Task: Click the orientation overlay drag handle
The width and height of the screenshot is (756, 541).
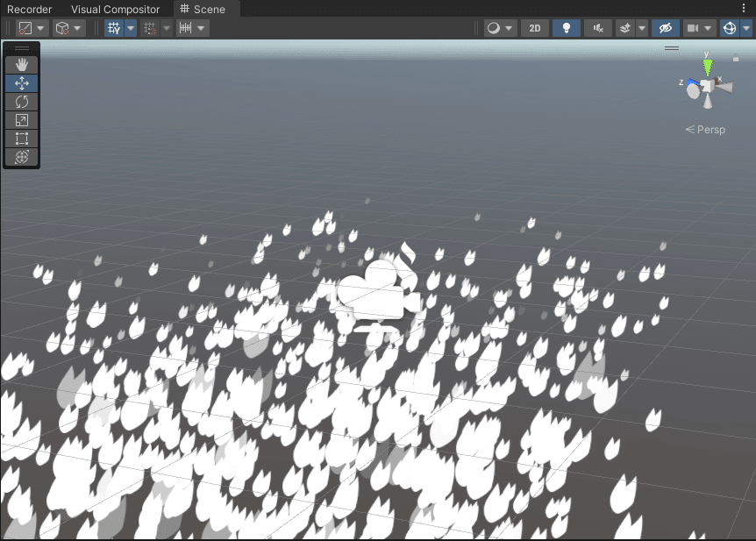Action: 672,48
